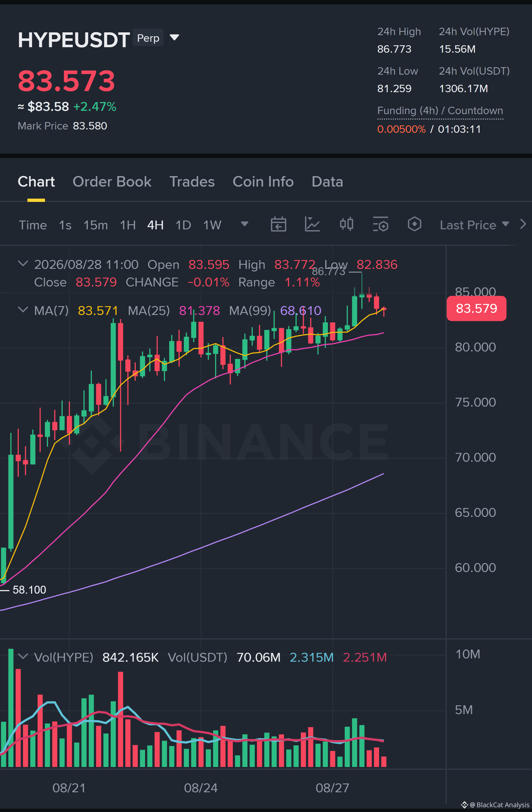Click the +2.47% change percentage

95,107
